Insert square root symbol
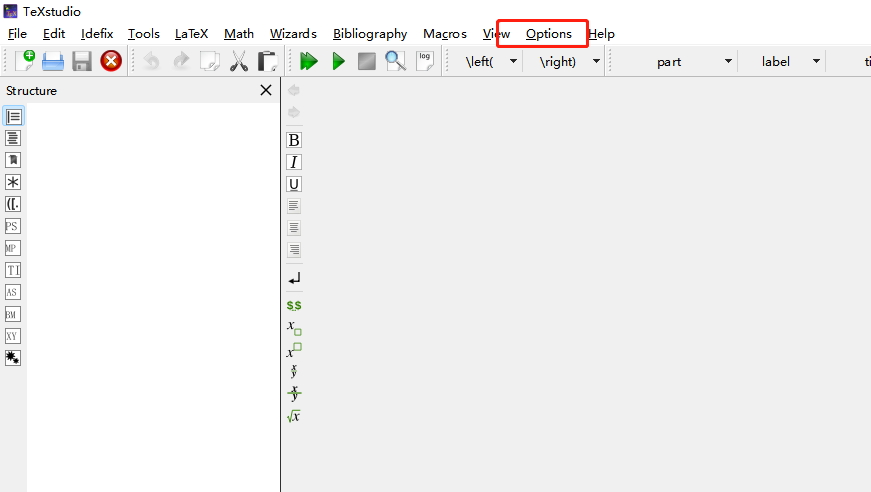Viewport: 871px width, 492px height. (x=294, y=416)
